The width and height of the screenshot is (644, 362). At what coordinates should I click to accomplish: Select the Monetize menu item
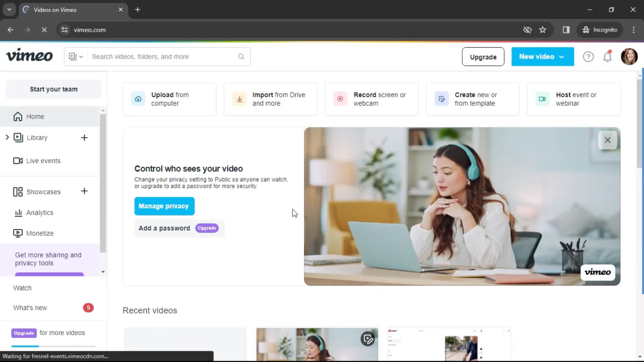pyautogui.click(x=39, y=233)
